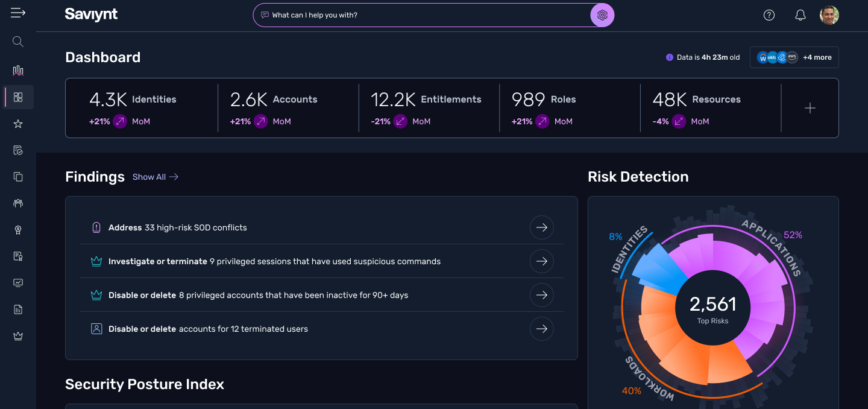868x409 pixels.
Task: Expand the '+4 more' connections list
Action: tap(817, 57)
